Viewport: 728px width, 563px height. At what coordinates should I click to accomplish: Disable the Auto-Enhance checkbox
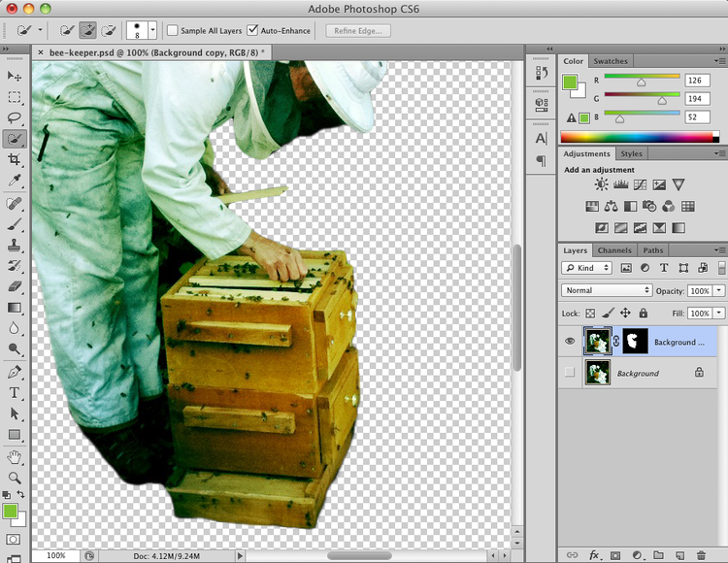252,31
